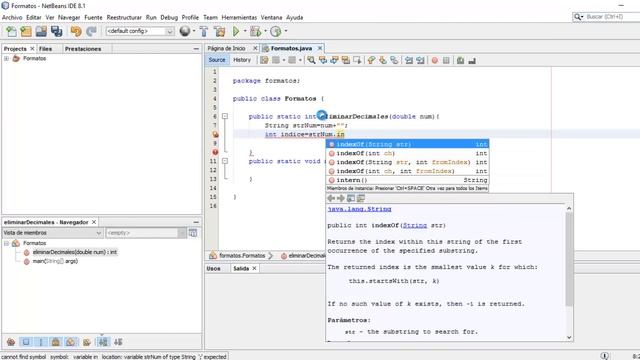Click the Shift Line Right editor icon
Viewport: 640px width, 360px height.
pos(420,60)
